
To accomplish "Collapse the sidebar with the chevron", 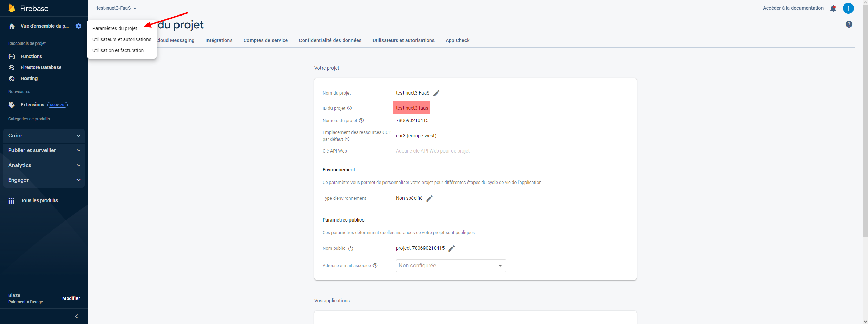I will pyautogui.click(x=76, y=316).
